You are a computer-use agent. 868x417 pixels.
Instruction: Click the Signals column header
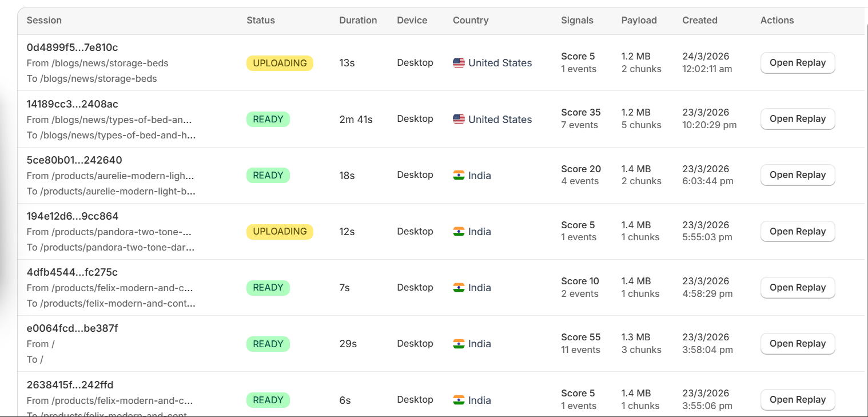click(577, 20)
